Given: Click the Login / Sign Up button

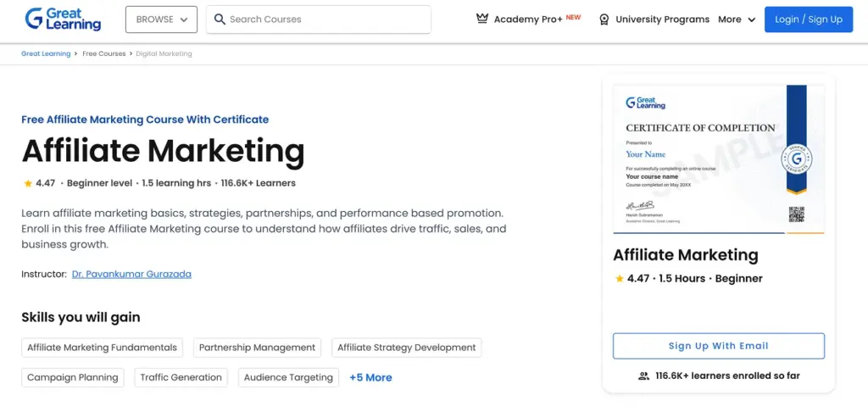Looking at the screenshot, I should 809,19.
